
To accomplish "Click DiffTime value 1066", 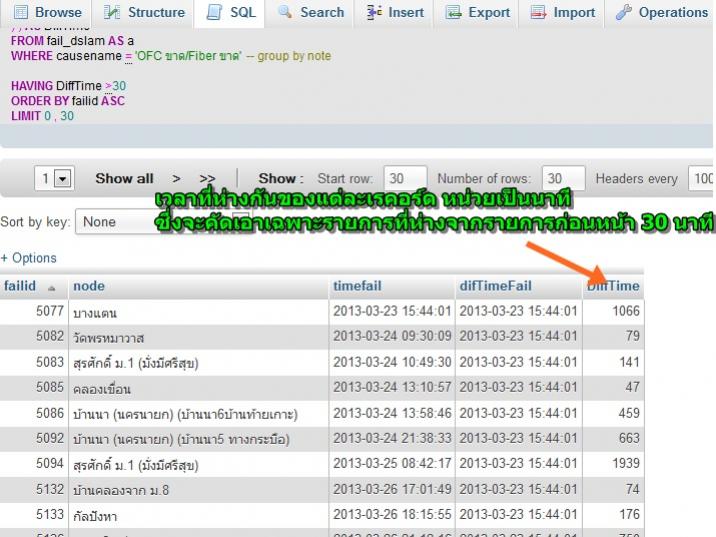I will [x=626, y=311].
